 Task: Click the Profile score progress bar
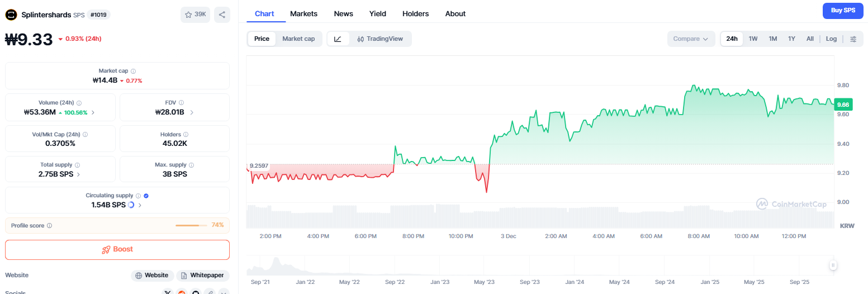click(189, 225)
